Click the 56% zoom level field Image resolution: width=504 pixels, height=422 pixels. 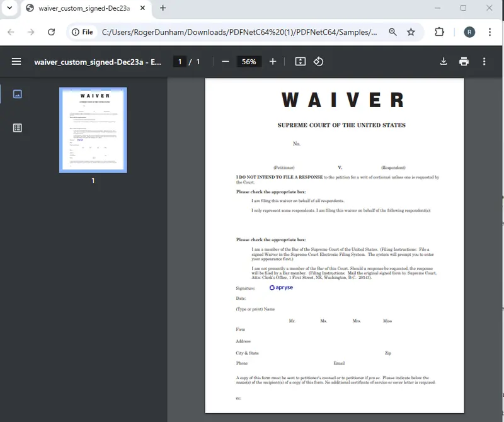[249, 62]
